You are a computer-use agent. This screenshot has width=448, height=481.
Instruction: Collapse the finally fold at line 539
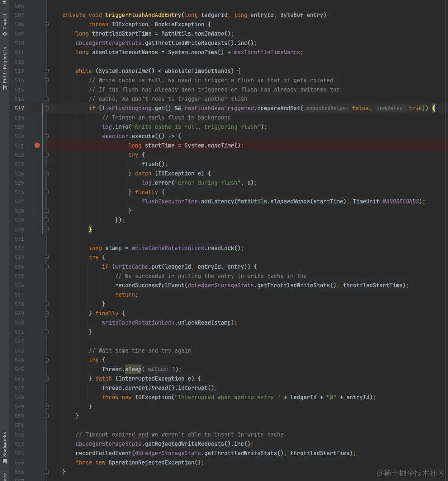pos(47,314)
